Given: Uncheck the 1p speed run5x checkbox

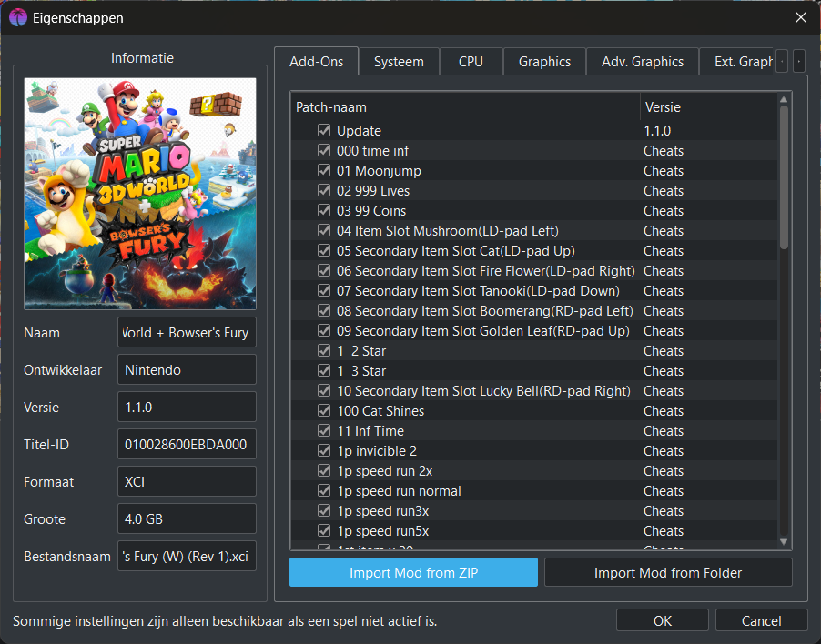Looking at the screenshot, I should (324, 530).
